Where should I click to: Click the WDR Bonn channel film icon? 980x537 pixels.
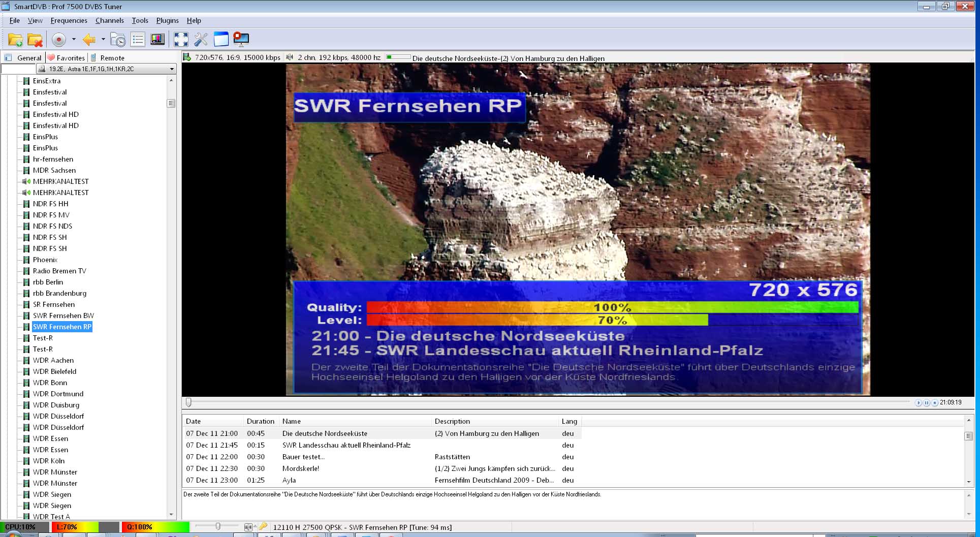26,383
